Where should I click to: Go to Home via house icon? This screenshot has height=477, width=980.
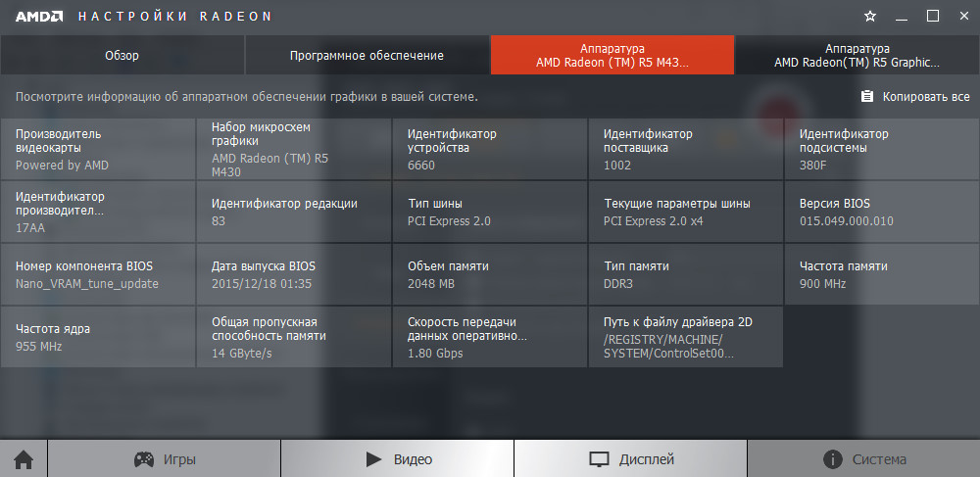click(x=24, y=460)
